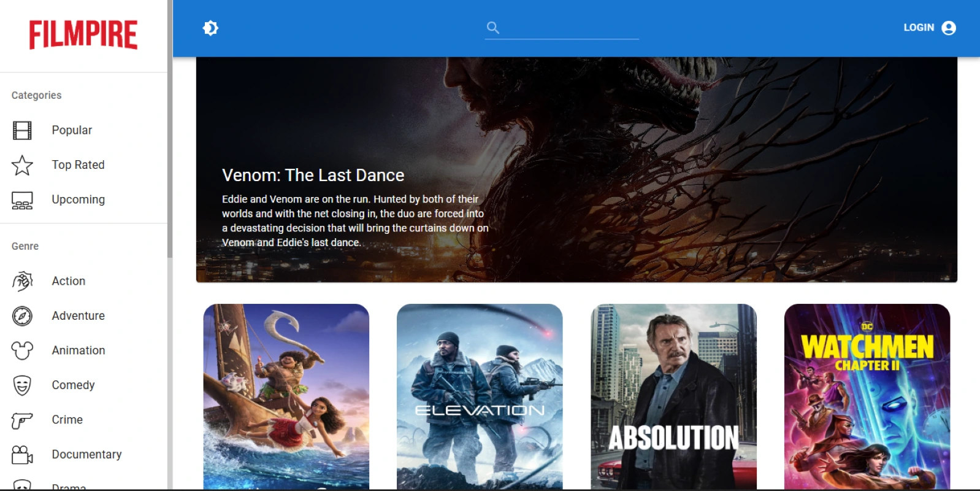Open the Absolution movie poster
Viewport: 980px width, 491px height.
point(673,397)
